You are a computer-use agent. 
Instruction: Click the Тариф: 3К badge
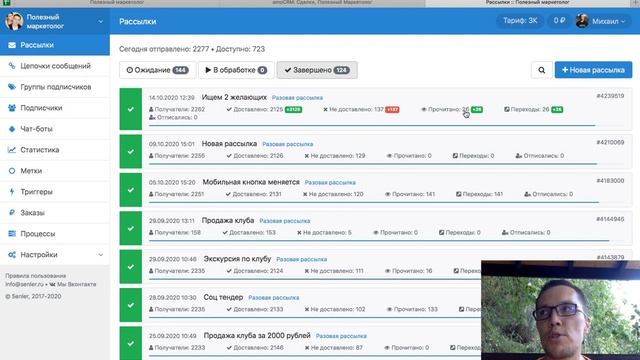[520, 21]
